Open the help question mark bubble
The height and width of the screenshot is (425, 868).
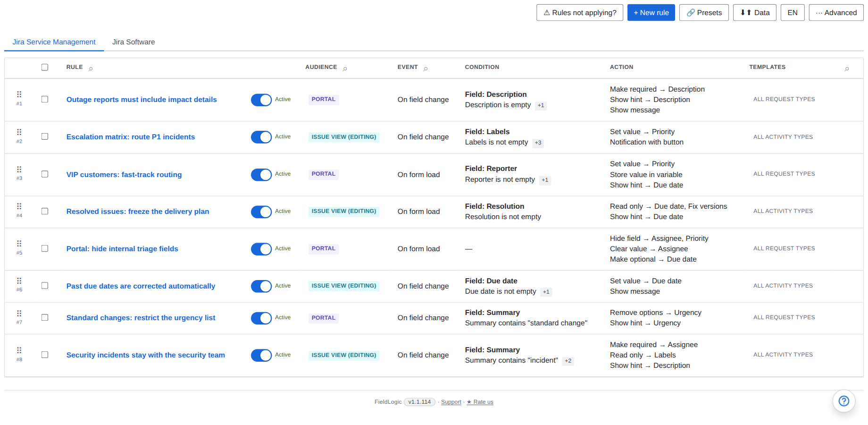pos(844,401)
